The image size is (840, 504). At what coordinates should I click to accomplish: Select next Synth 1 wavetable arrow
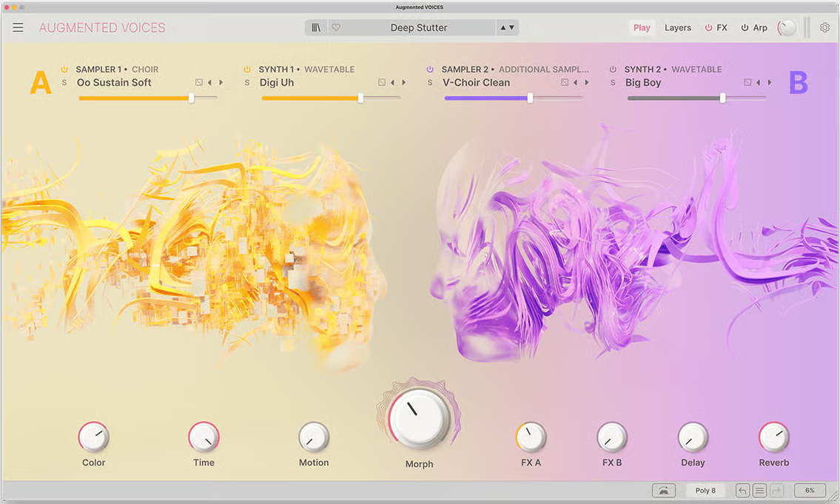[404, 82]
